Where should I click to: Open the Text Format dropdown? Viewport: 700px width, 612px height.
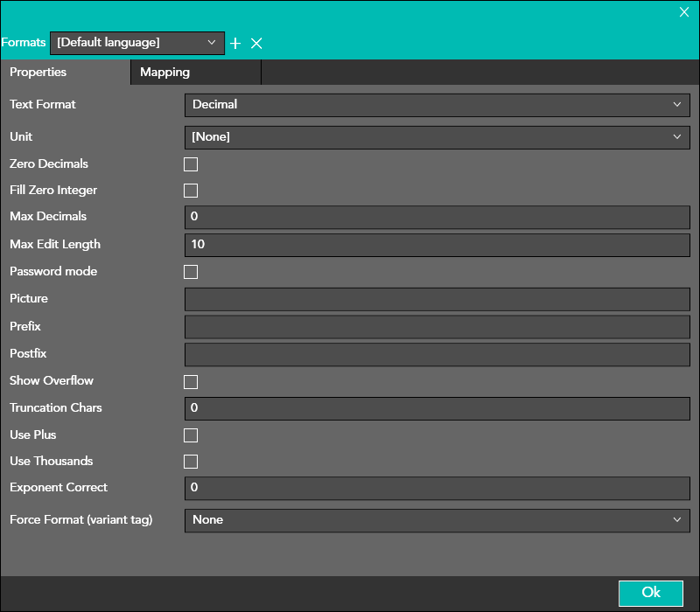pyautogui.click(x=437, y=105)
